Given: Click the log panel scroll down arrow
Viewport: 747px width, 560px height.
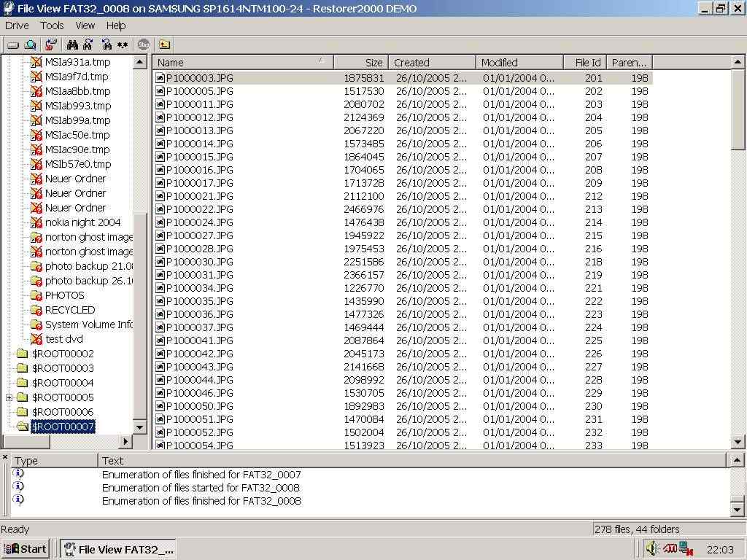Looking at the screenshot, I should [x=737, y=510].
